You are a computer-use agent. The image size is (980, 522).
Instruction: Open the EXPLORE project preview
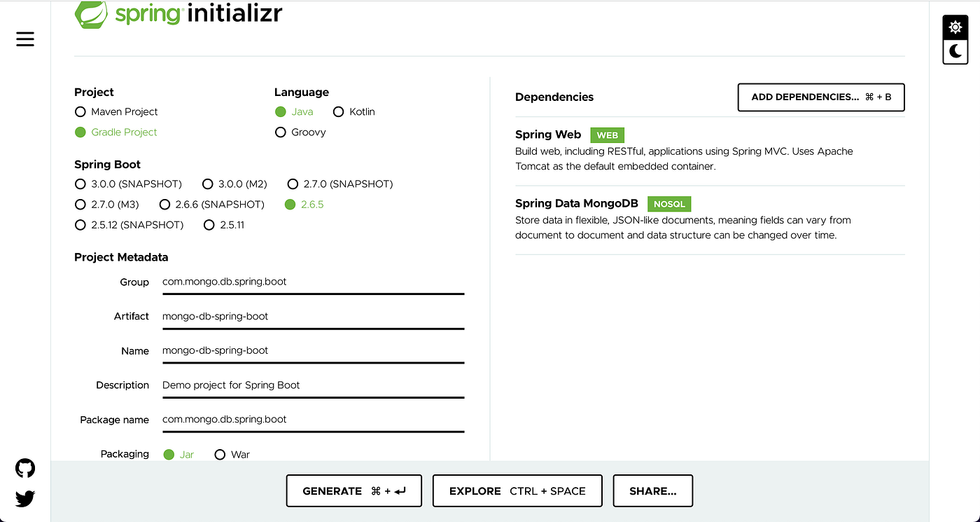pyautogui.click(x=517, y=490)
